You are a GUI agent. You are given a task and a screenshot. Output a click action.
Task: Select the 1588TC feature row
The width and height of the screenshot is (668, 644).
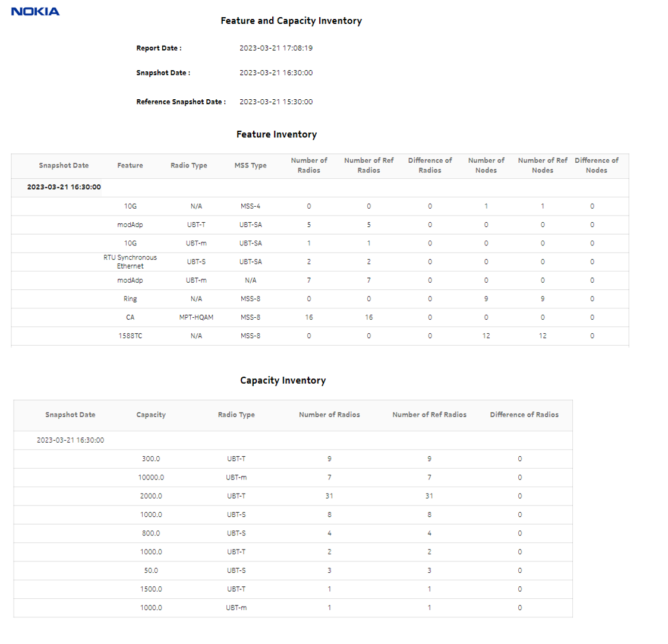tap(130, 336)
